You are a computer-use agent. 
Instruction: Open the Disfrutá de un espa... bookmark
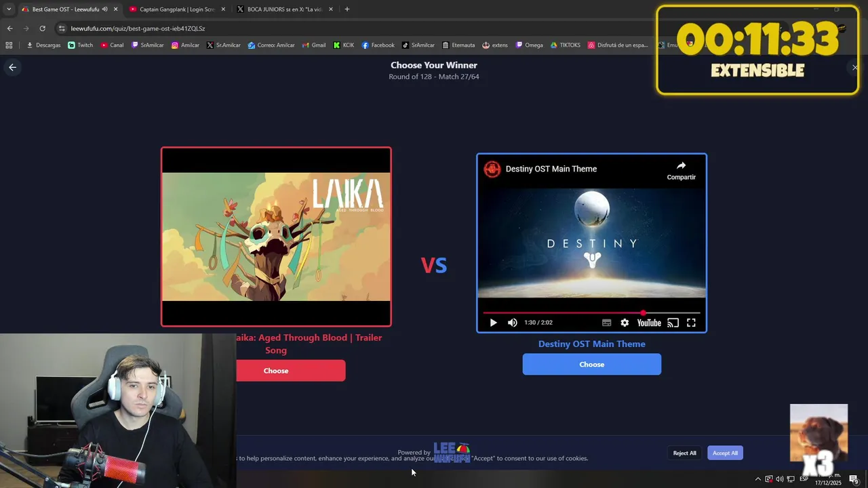click(x=618, y=45)
